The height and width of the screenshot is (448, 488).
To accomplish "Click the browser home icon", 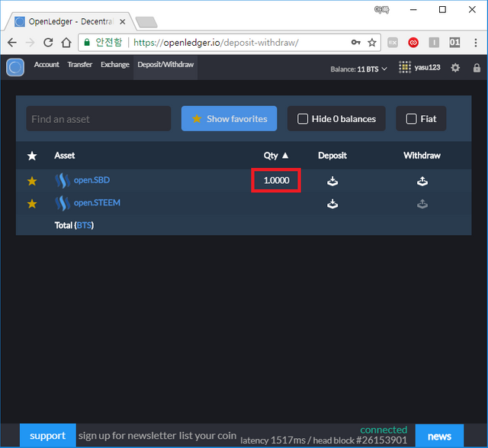I will (x=66, y=43).
